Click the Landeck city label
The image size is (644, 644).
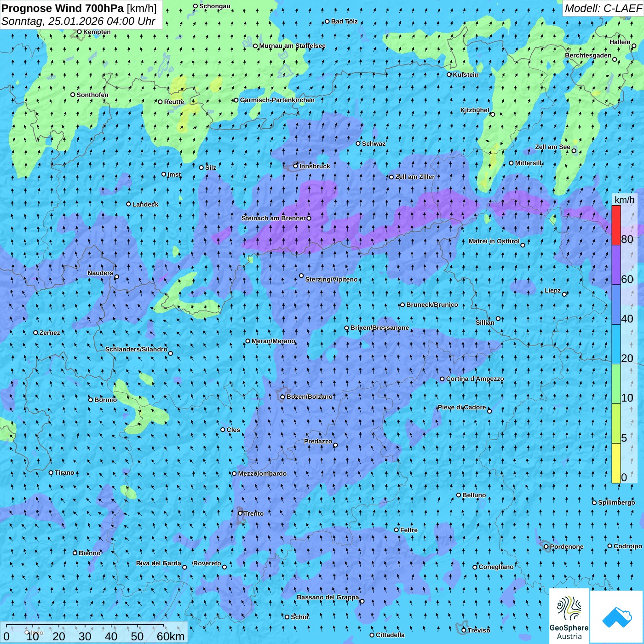pos(145,204)
